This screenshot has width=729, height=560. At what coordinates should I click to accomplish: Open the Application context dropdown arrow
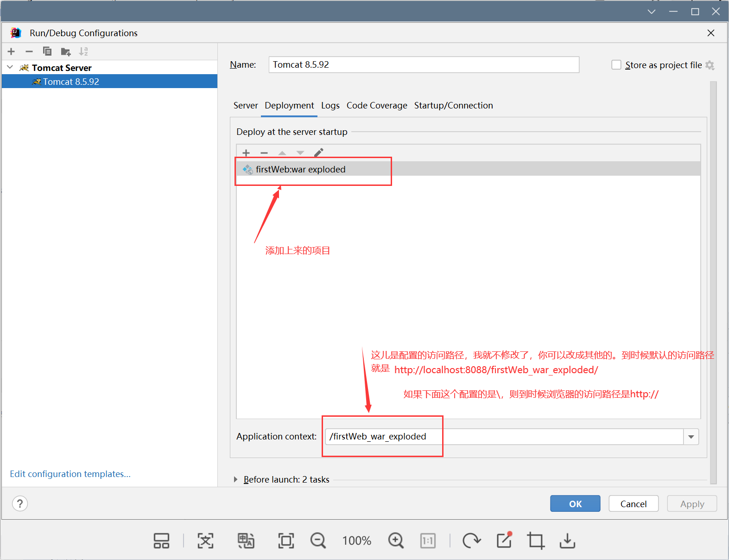pos(691,437)
